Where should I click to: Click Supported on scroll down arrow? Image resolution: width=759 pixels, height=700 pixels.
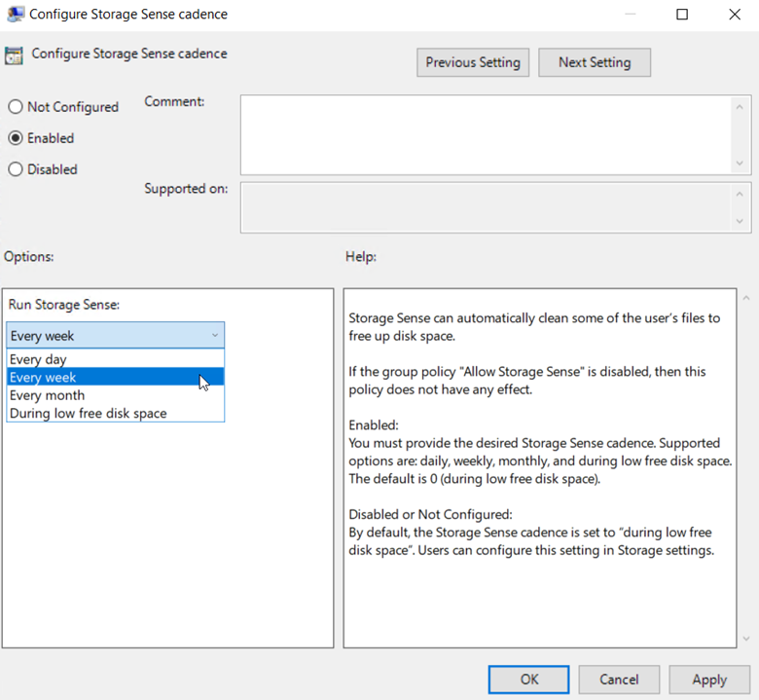point(740,221)
